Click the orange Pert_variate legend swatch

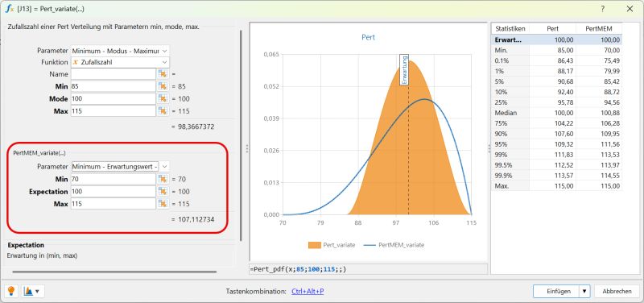tap(315, 245)
